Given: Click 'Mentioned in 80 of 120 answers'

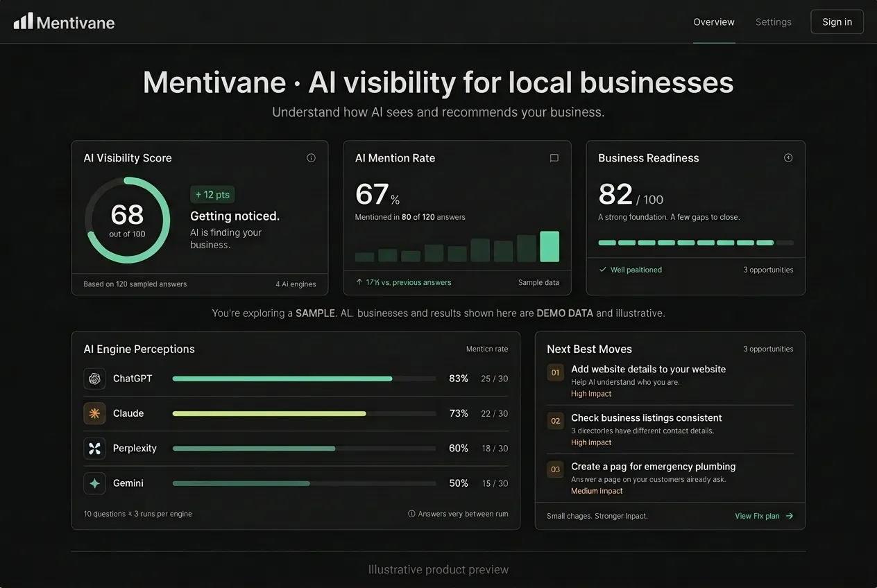Looking at the screenshot, I should tap(410, 217).
